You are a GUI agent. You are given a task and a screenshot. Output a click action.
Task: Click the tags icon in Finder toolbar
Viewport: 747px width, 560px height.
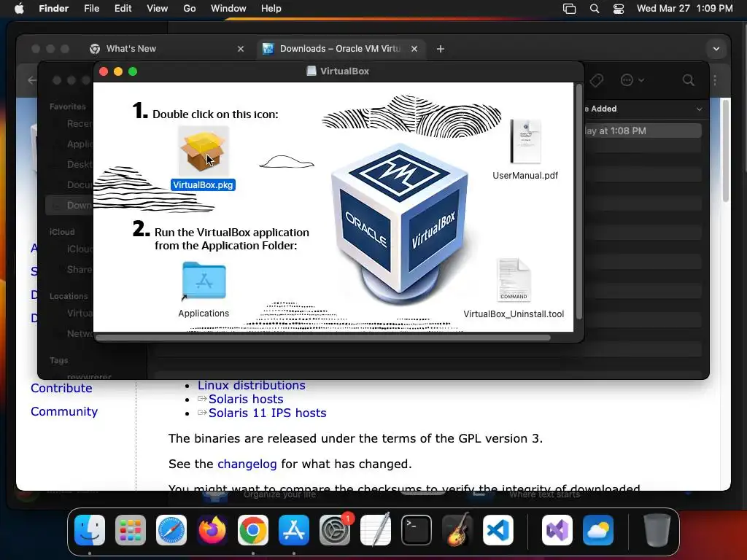596,80
